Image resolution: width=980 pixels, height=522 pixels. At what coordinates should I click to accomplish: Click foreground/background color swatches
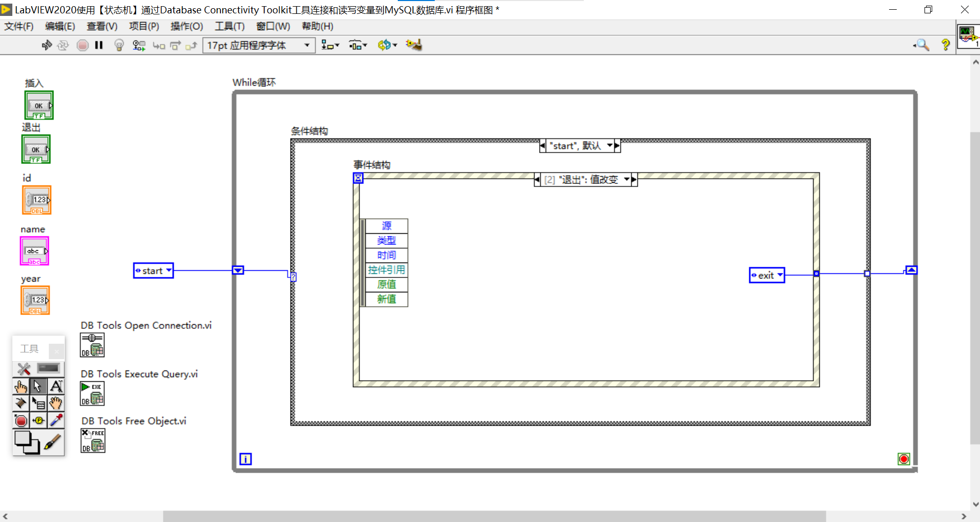27,442
